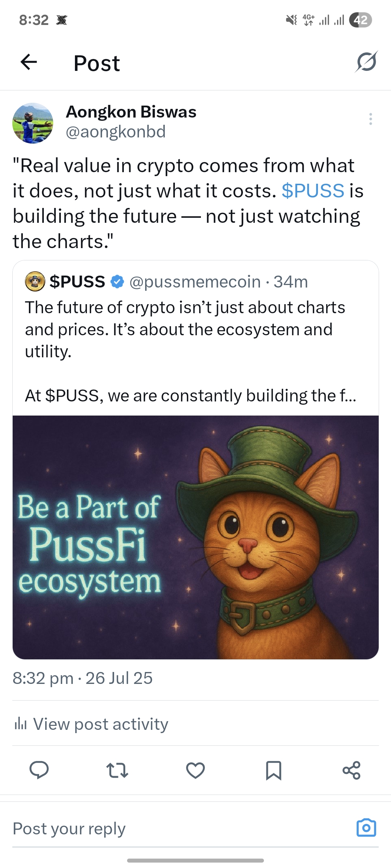The width and height of the screenshot is (391, 868).
Task: Open the PussFi ecosystem cat image
Action: tap(195, 537)
